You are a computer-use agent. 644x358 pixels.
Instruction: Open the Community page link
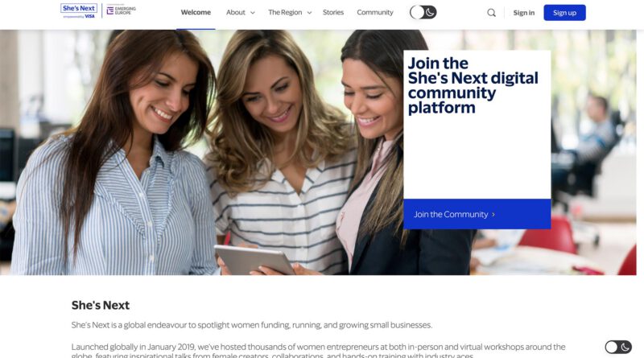(375, 12)
